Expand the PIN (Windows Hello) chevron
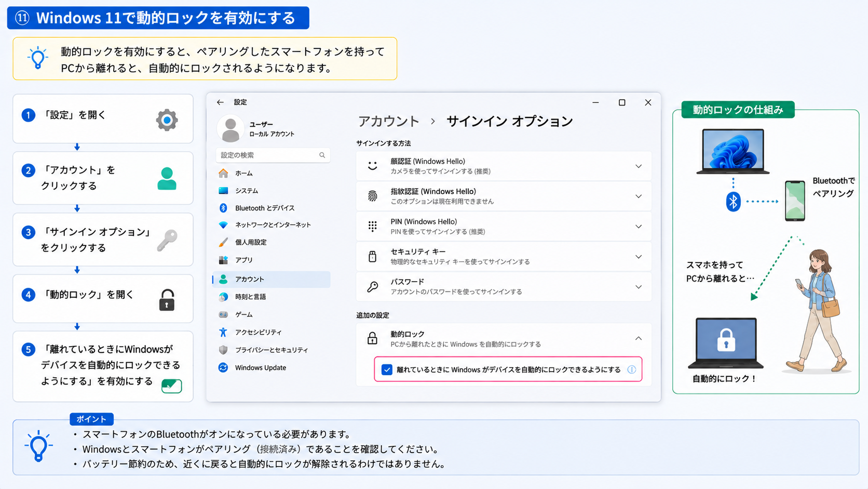The width and height of the screenshot is (868, 489). pos(639,227)
